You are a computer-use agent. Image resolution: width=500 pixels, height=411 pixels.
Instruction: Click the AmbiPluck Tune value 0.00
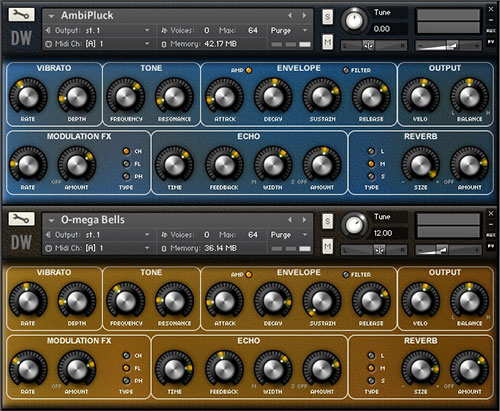click(x=382, y=29)
